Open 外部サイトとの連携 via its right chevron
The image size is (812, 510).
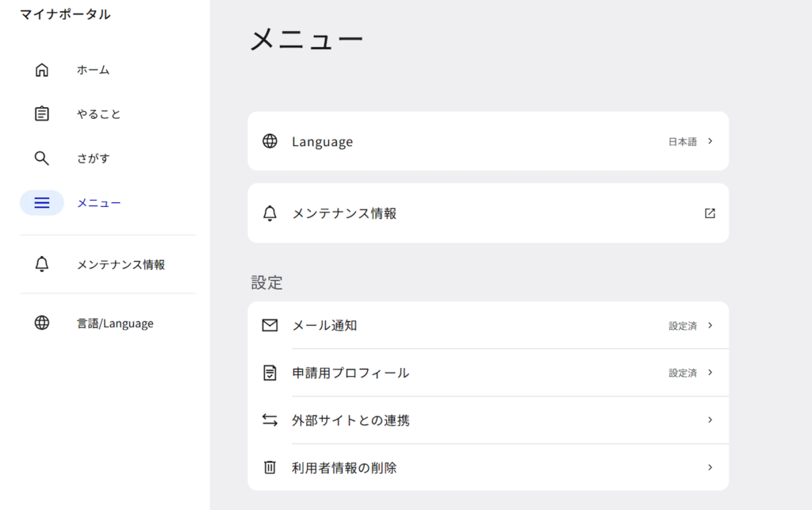pyautogui.click(x=710, y=420)
